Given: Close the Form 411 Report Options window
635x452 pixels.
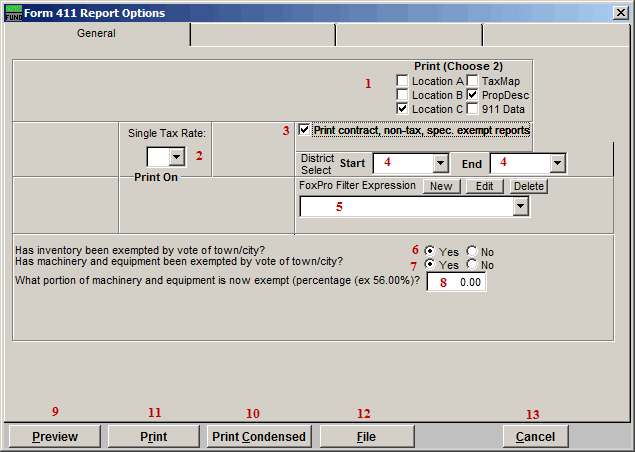Looking at the screenshot, I should (620, 13).
